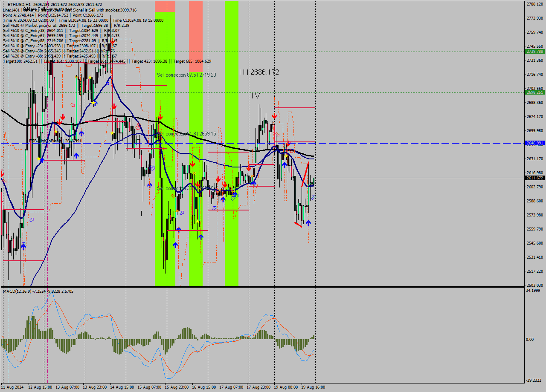The height and width of the screenshot is (392, 546).
Task: Click the '13 Aug 07:00' time axis label
Action: click(x=67, y=387)
